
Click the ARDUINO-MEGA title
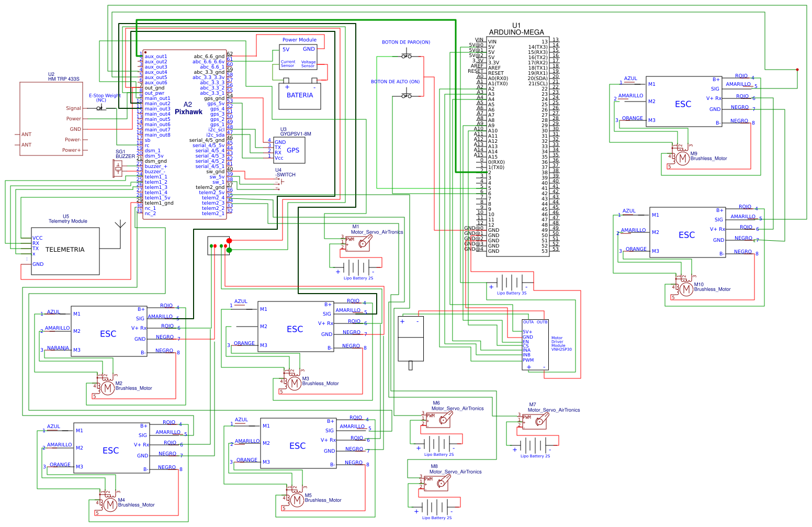click(516, 32)
